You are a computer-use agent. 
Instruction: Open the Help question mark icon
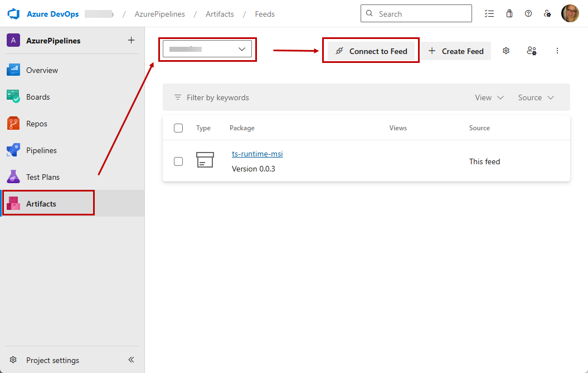[x=528, y=13]
